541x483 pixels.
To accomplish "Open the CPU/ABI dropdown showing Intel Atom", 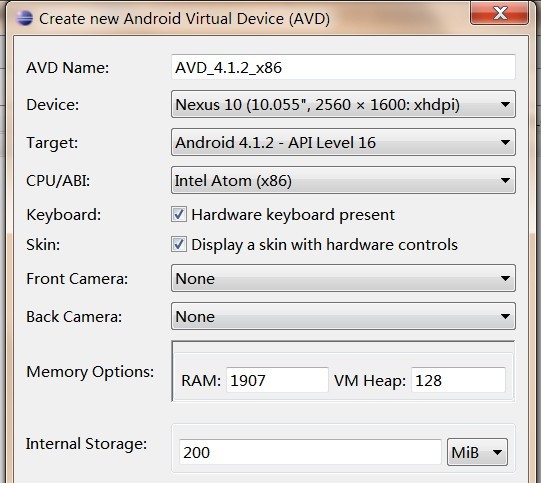I will pyautogui.click(x=343, y=180).
